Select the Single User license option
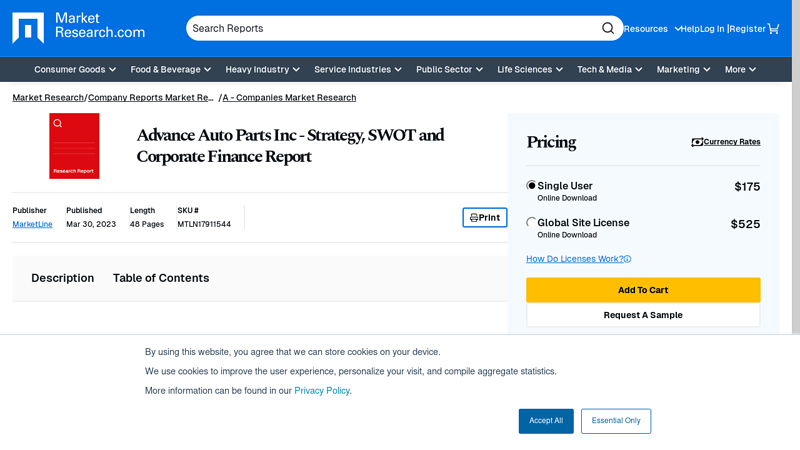The height and width of the screenshot is (450, 800). click(x=531, y=185)
